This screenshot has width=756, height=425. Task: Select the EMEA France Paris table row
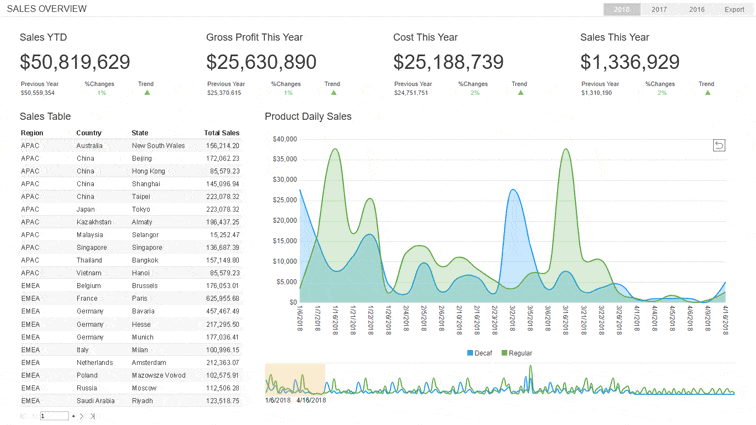point(130,298)
